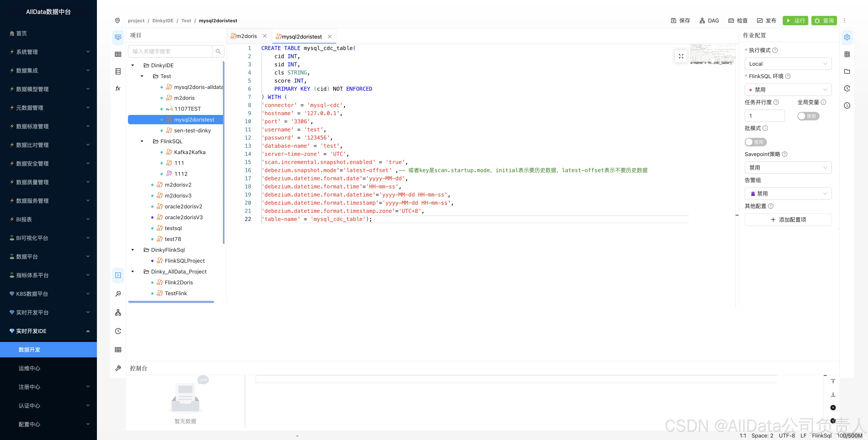Screen dimensions: 868x440
Task: Click the wrench tool icon in left bar
Action: pos(118,368)
